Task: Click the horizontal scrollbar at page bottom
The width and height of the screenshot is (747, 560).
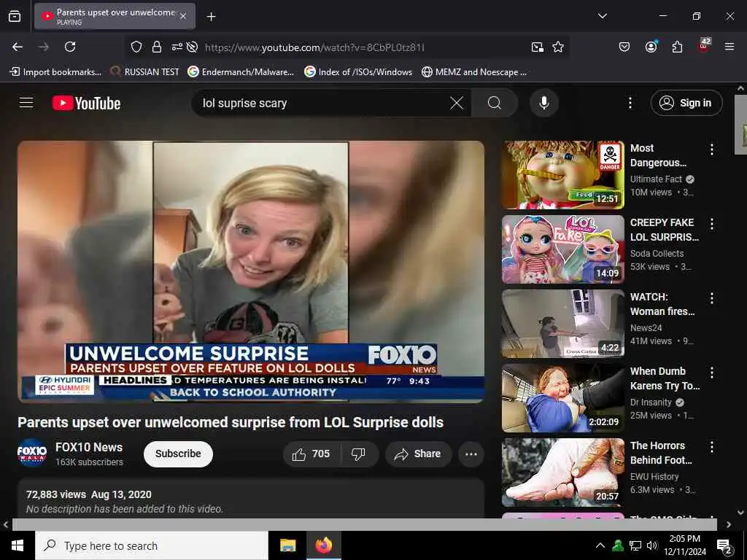Action: point(365,524)
